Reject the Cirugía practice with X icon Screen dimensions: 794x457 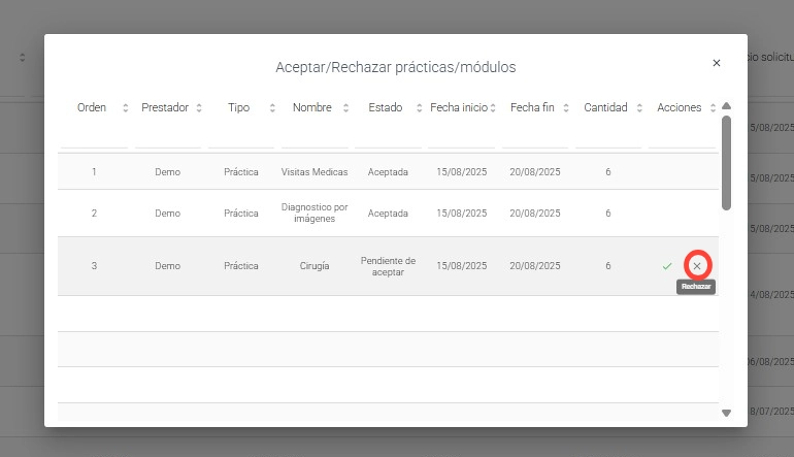tap(697, 265)
